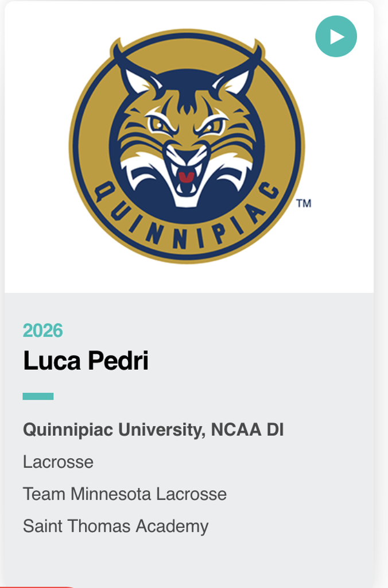Image resolution: width=388 pixels, height=588 pixels.
Task: Click white space left of the logo
Action: coord(34,144)
